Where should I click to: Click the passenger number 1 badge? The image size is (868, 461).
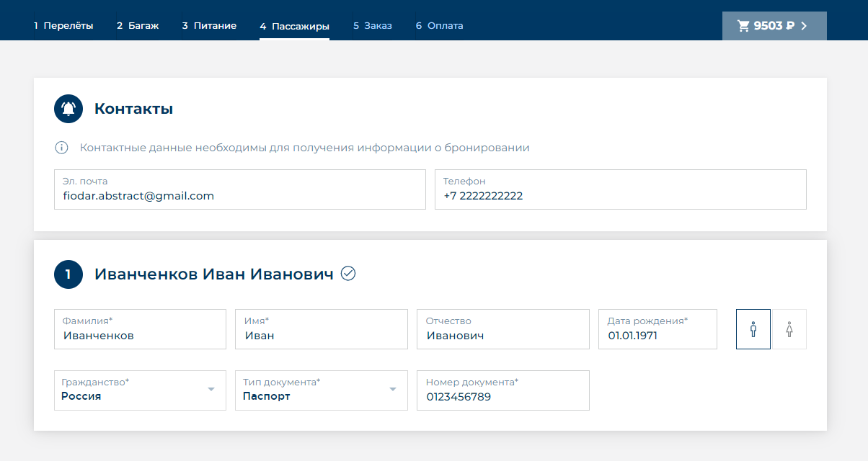(68, 274)
